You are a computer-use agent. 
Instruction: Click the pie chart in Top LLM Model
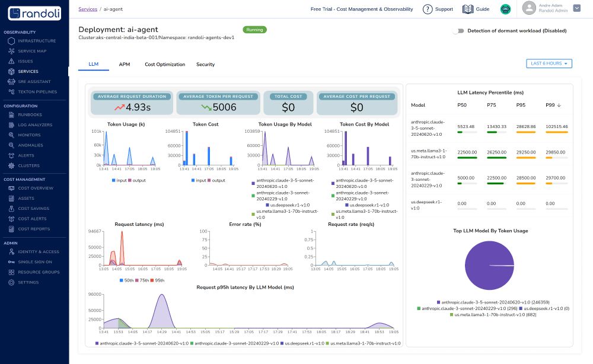point(489,266)
